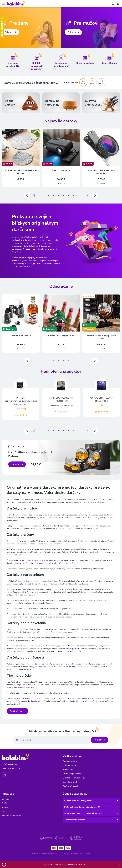The image size is (122, 868).
Task: Open the hamburger menu
Action: tap(4, 4)
